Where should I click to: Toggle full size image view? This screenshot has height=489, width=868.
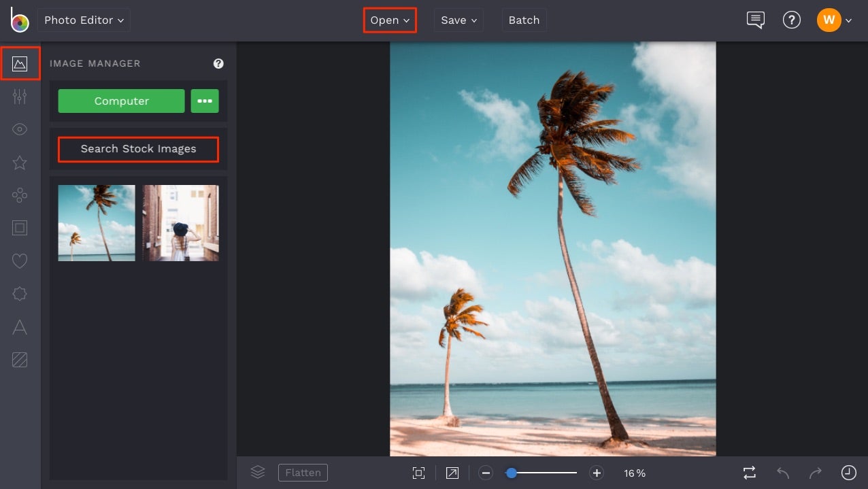coord(452,473)
